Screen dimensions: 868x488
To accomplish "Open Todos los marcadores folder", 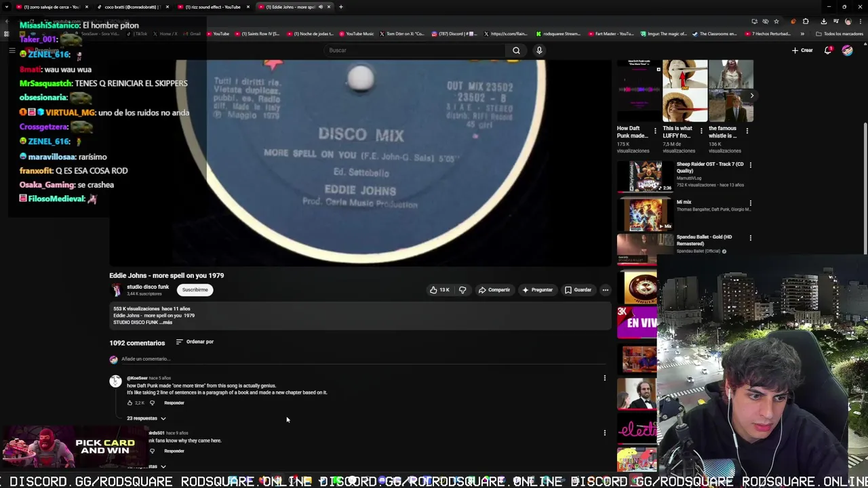I will coord(840,34).
